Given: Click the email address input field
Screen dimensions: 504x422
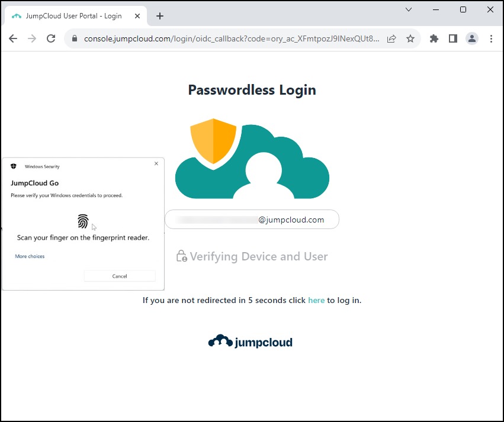Looking at the screenshot, I should coord(252,220).
